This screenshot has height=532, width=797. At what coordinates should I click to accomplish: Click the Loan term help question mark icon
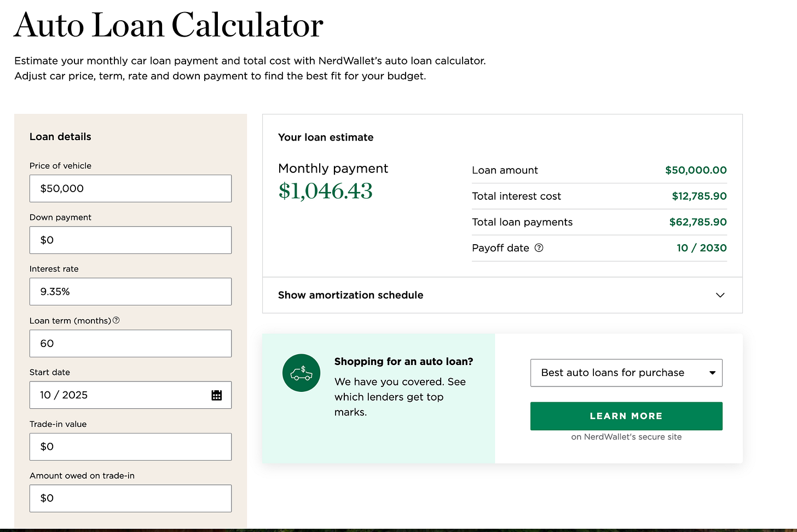[116, 320]
